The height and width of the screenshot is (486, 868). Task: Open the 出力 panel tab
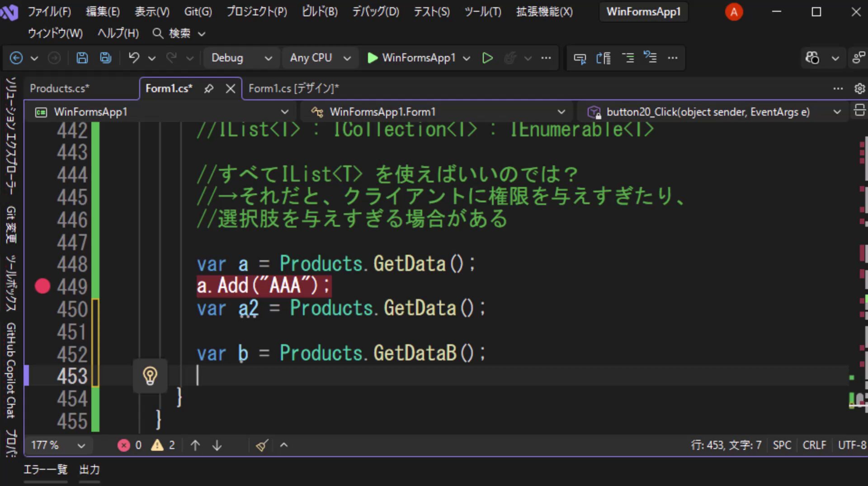[90, 470]
